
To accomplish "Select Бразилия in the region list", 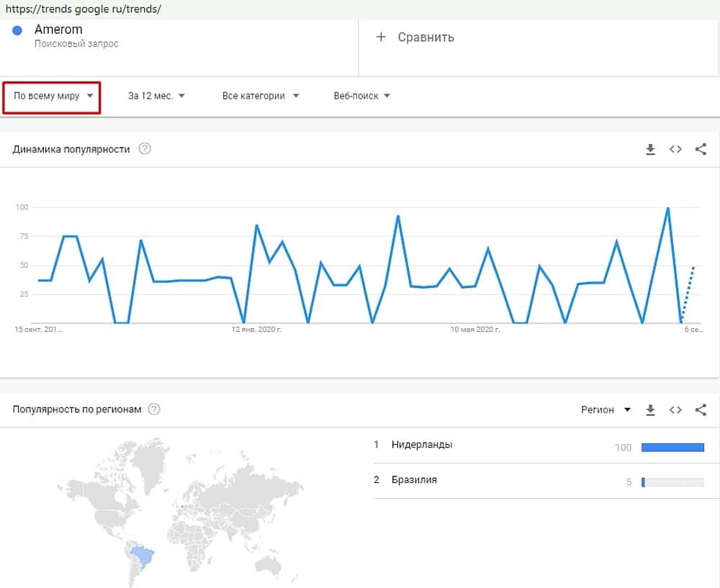I will 414,479.
